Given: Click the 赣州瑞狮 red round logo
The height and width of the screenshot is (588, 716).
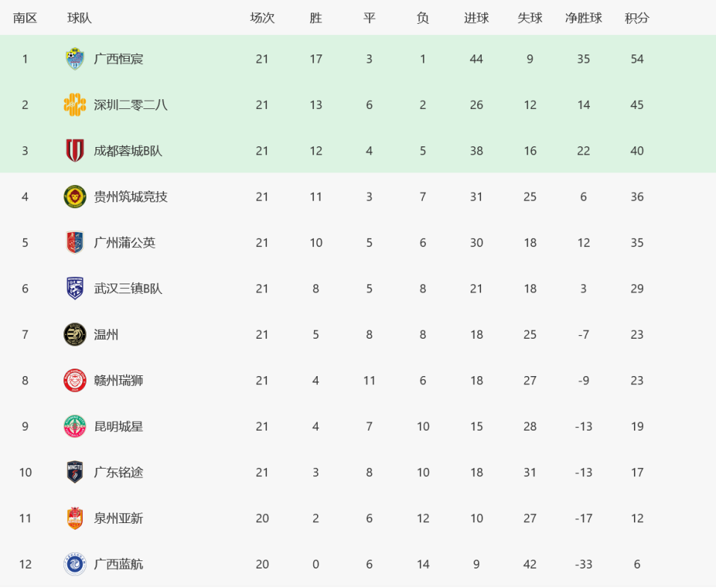Looking at the screenshot, I should click(x=75, y=381).
